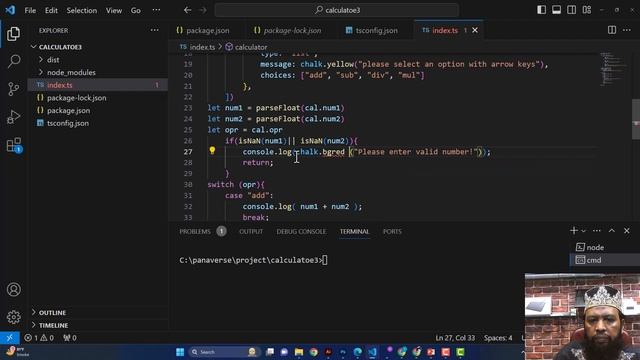Open the Windows Start menu
This screenshot has height=360, width=640.
tap(180, 352)
